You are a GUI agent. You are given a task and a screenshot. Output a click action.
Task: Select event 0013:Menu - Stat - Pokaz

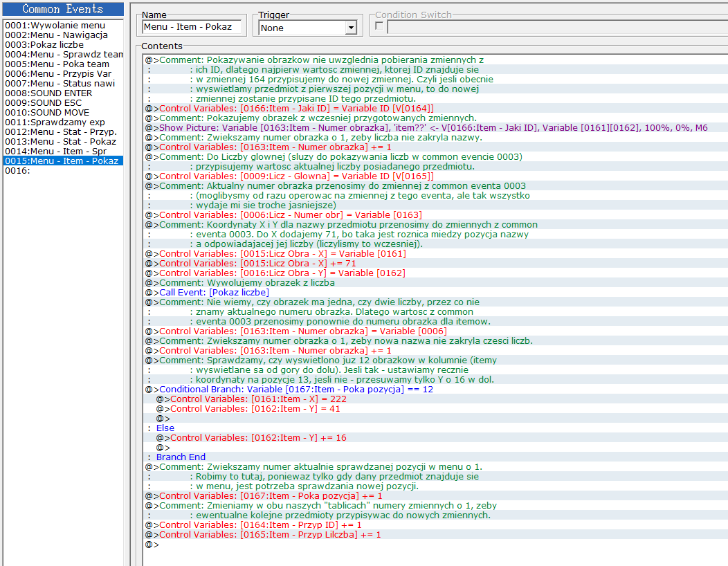click(x=63, y=142)
